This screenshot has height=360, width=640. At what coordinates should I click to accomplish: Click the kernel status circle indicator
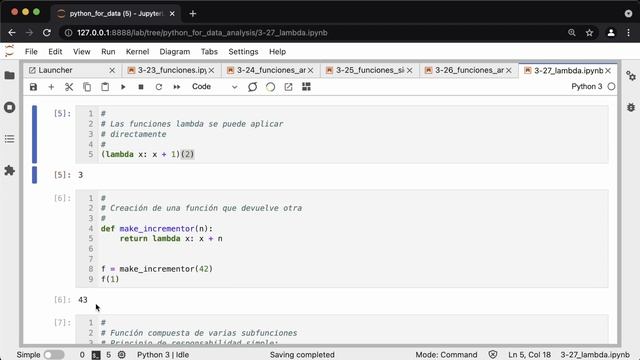click(x=611, y=87)
